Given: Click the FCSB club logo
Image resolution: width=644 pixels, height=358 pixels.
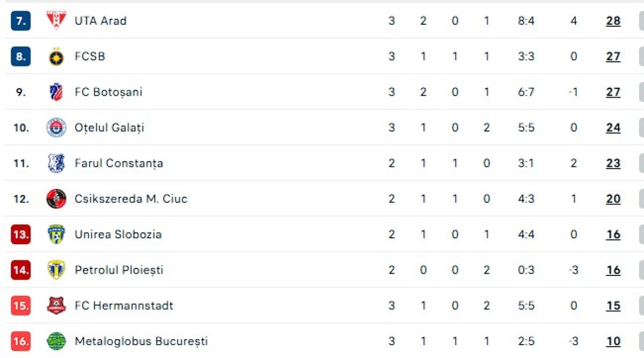Looking at the screenshot, I should pyautogui.click(x=56, y=56).
